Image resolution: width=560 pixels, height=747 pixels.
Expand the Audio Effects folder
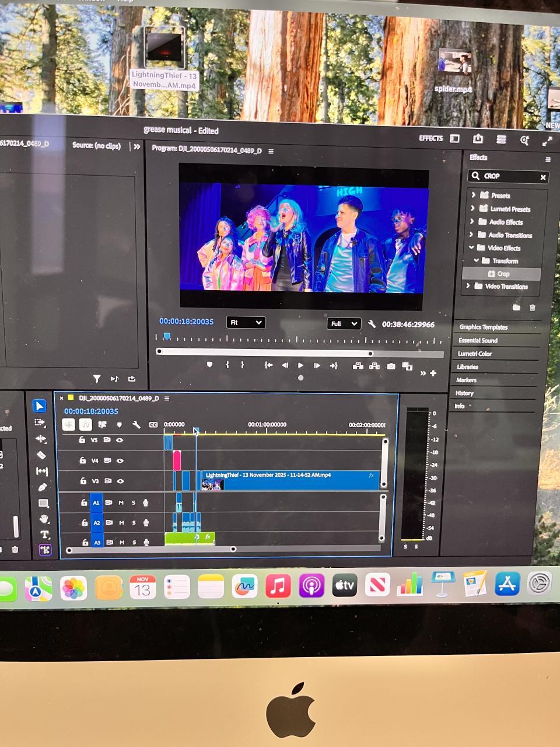472,222
